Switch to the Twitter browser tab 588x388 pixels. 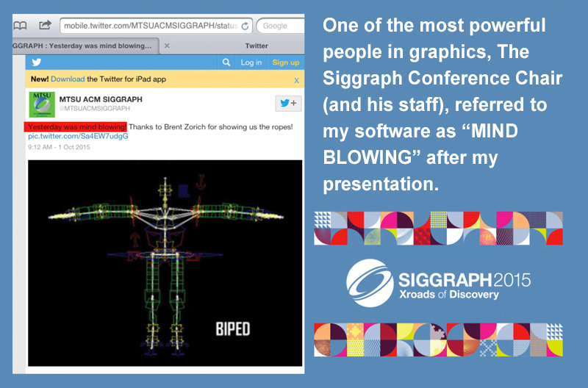(257, 46)
